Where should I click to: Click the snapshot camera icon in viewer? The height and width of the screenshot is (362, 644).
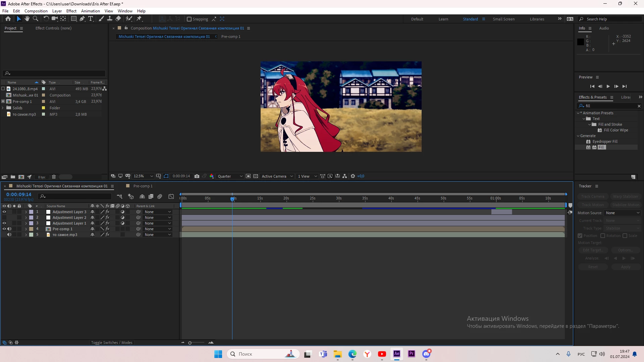click(197, 176)
